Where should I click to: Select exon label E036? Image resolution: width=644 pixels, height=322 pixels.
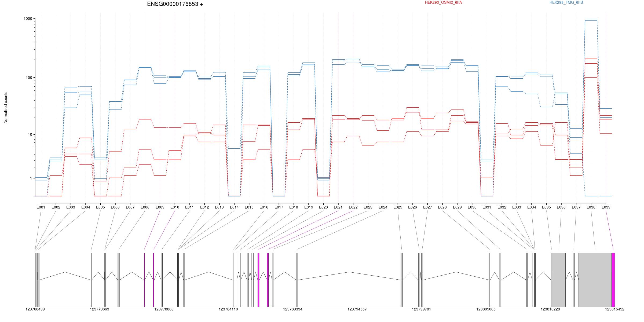coord(561,207)
